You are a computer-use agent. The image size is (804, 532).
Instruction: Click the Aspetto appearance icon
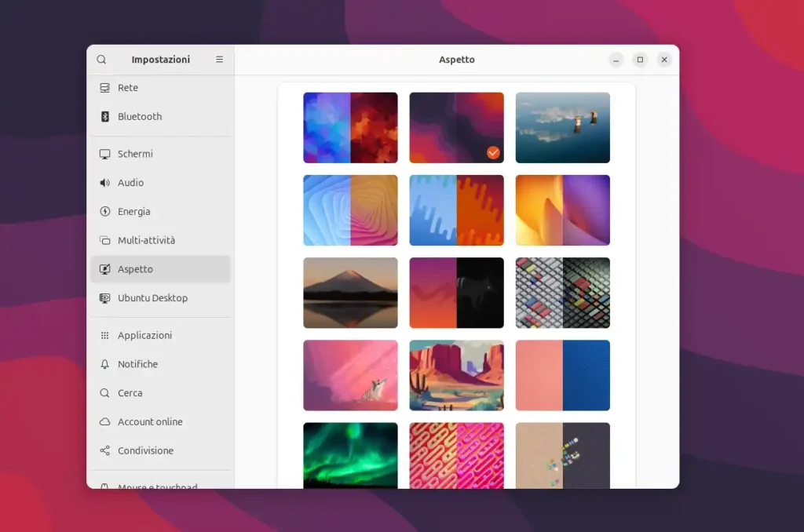tap(104, 268)
